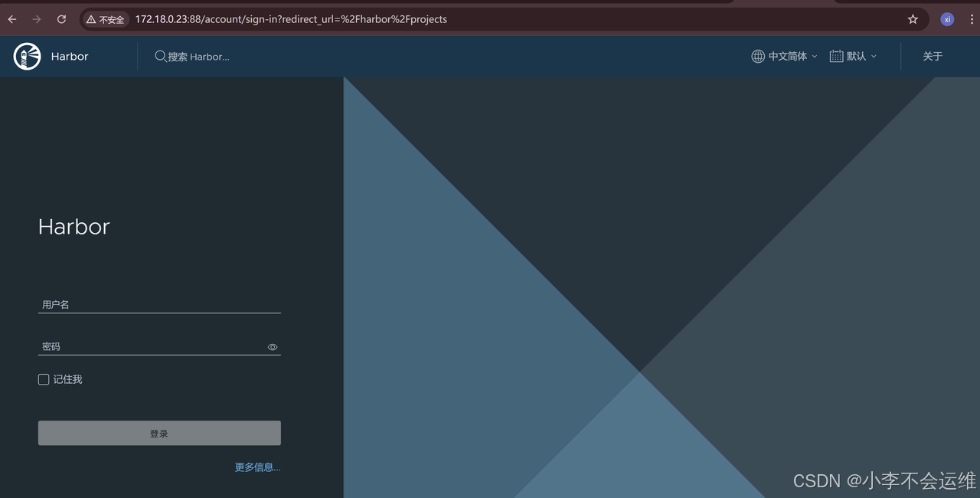
Task: Click the search magnifier icon in Harbor header
Action: 161,56
